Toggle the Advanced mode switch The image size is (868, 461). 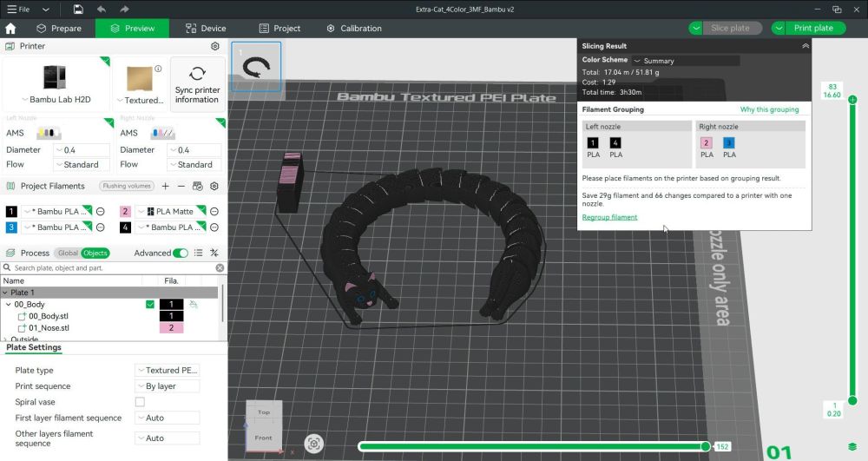[x=180, y=253]
